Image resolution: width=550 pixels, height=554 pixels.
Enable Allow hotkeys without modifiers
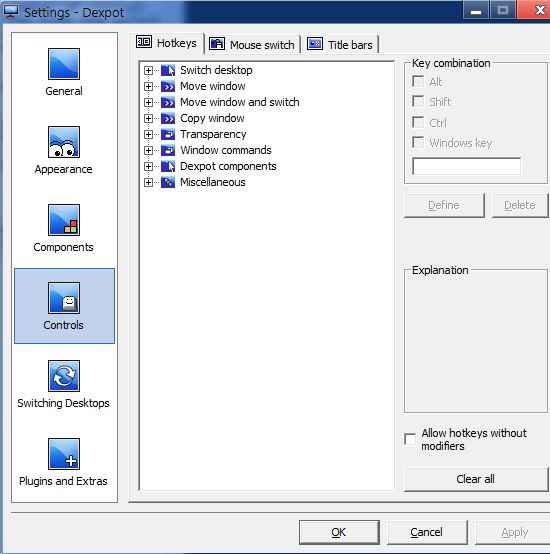coord(410,439)
